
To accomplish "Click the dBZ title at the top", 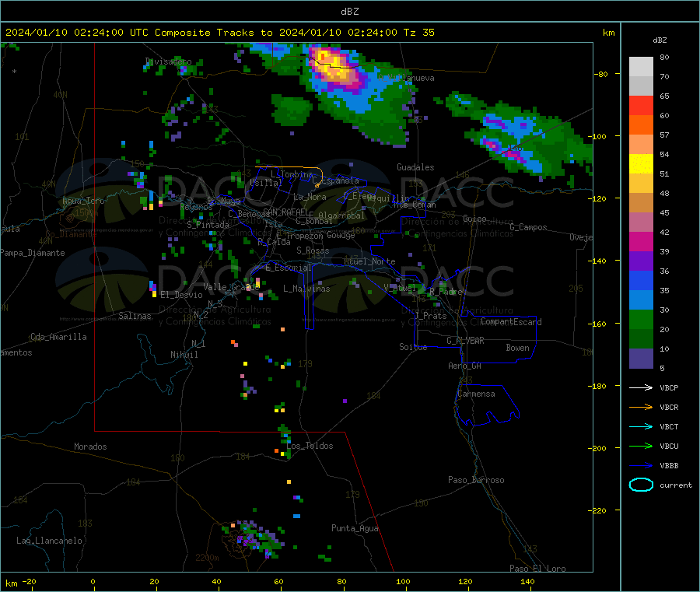I will pos(349,12).
